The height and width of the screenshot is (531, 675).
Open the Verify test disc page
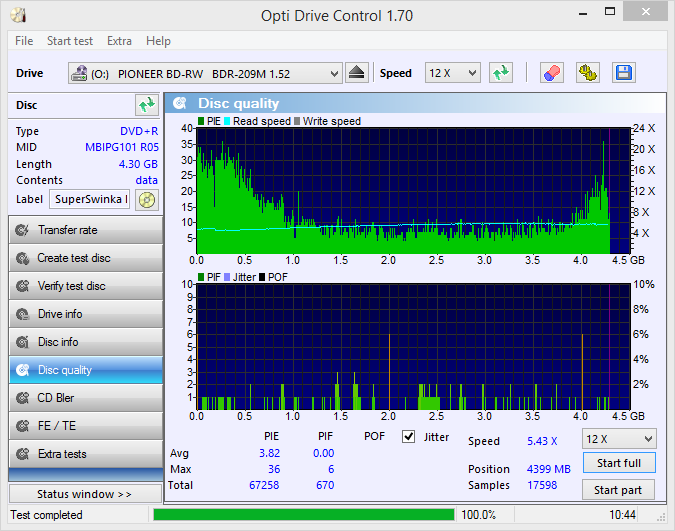pos(86,286)
